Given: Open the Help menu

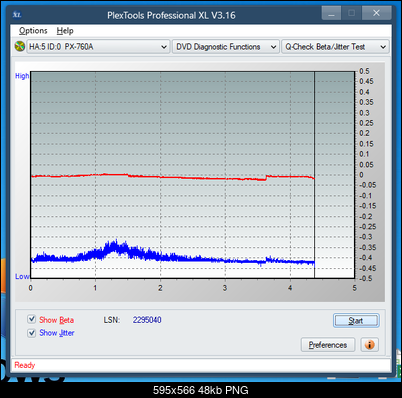Looking at the screenshot, I should 65,31.
